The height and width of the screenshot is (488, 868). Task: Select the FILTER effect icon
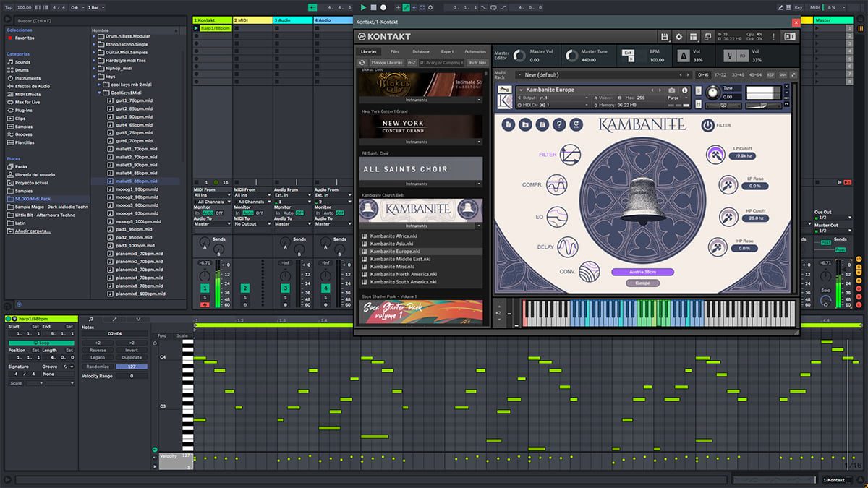point(570,155)
